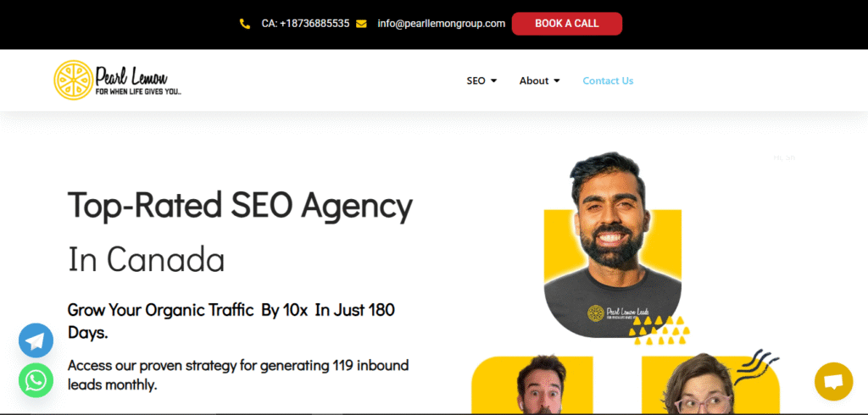Open the About menu item

[534, 80]
